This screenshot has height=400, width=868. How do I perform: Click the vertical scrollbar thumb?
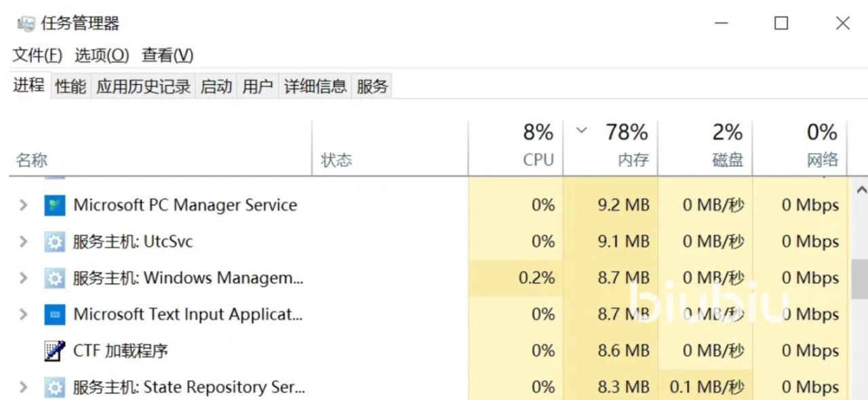[860, 279]
